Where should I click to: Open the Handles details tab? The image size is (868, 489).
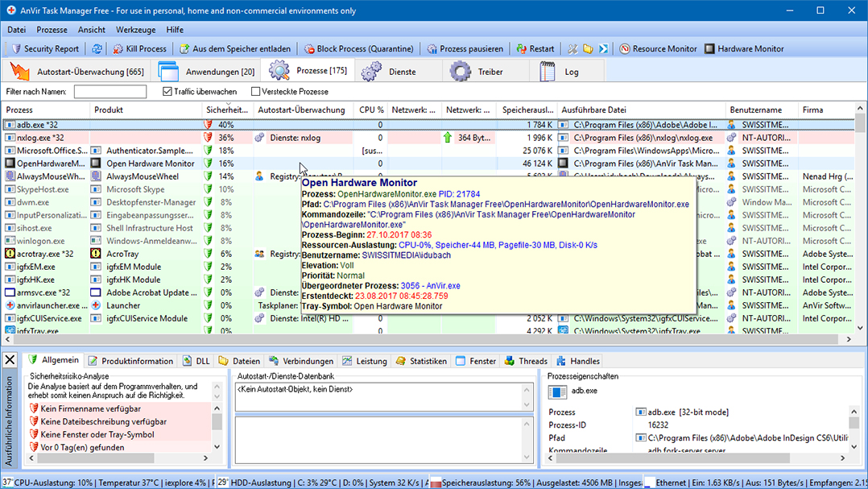point(578,361)
